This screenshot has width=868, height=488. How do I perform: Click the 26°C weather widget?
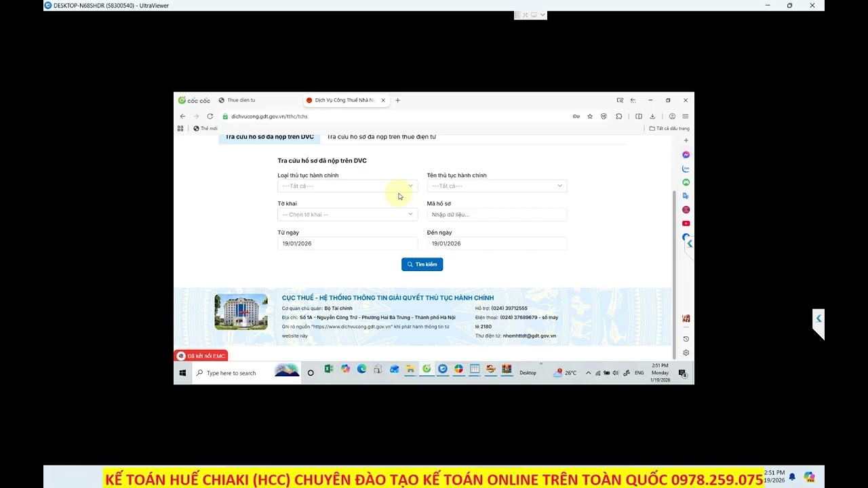point(565,373)
